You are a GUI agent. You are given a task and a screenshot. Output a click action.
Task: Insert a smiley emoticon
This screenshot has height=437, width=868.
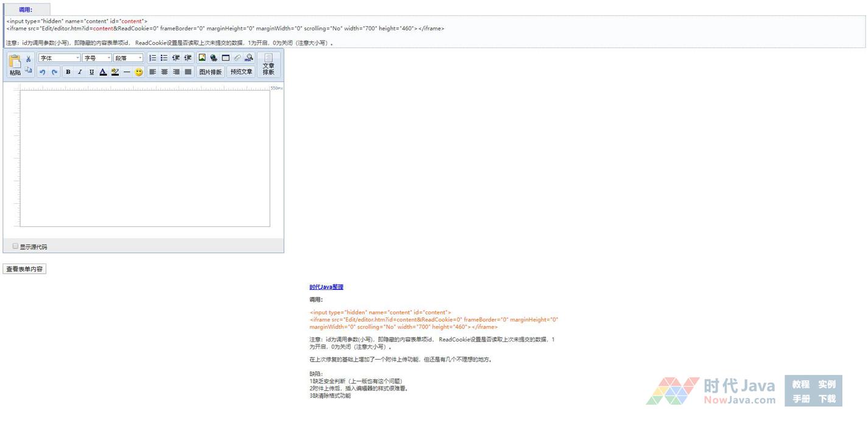(139, 72)
